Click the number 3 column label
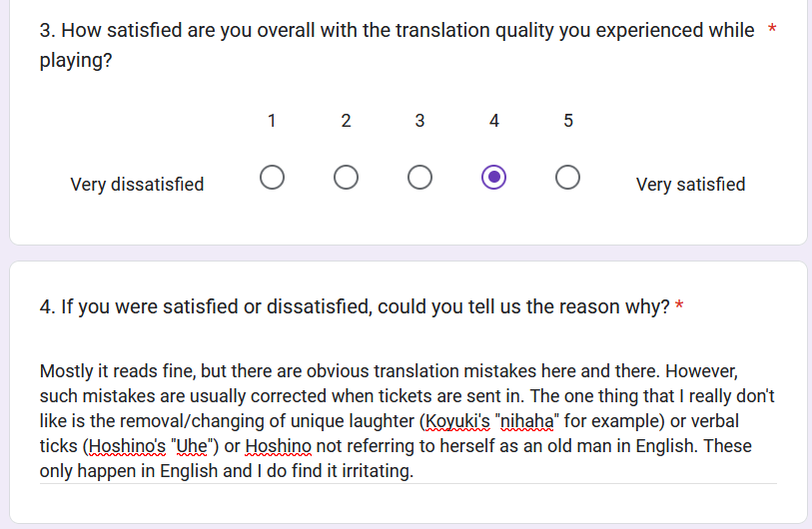Image resolution: width=812 pixels, height=529 pixels. (419, 121)
